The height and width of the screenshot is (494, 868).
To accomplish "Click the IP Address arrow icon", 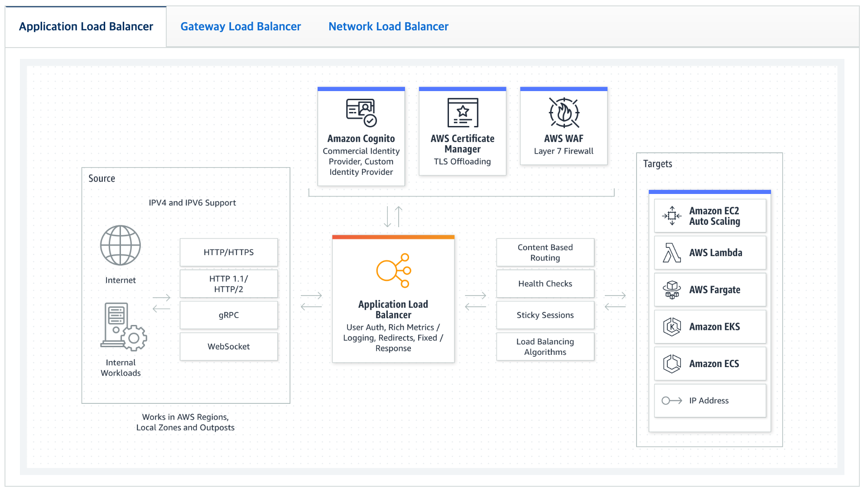I will [672, 401].
